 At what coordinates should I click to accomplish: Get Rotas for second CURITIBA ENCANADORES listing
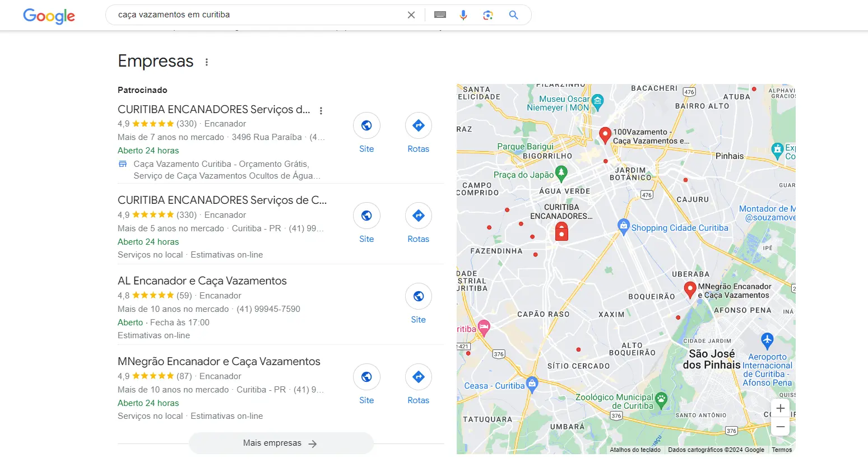[419, 216]
